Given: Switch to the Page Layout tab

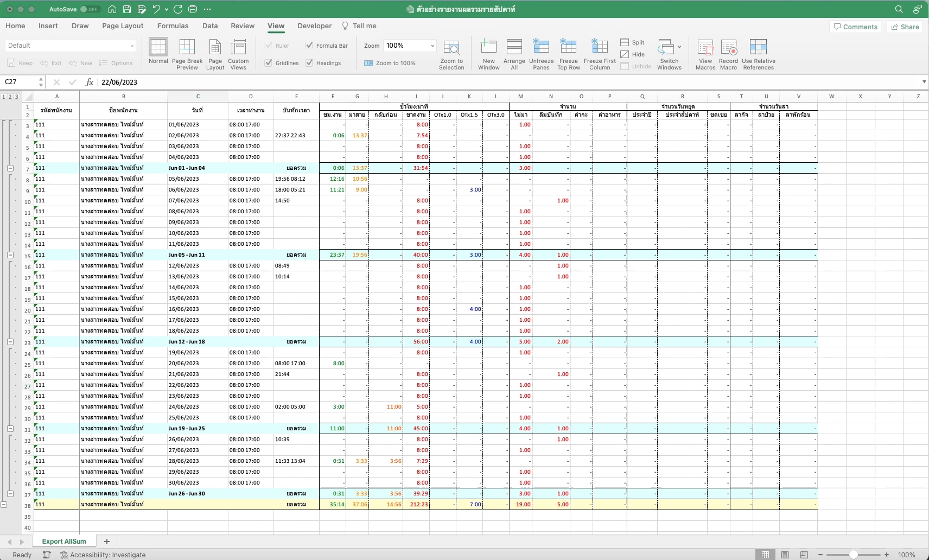Looking at the screenshot, I should [x=123, y=26].
